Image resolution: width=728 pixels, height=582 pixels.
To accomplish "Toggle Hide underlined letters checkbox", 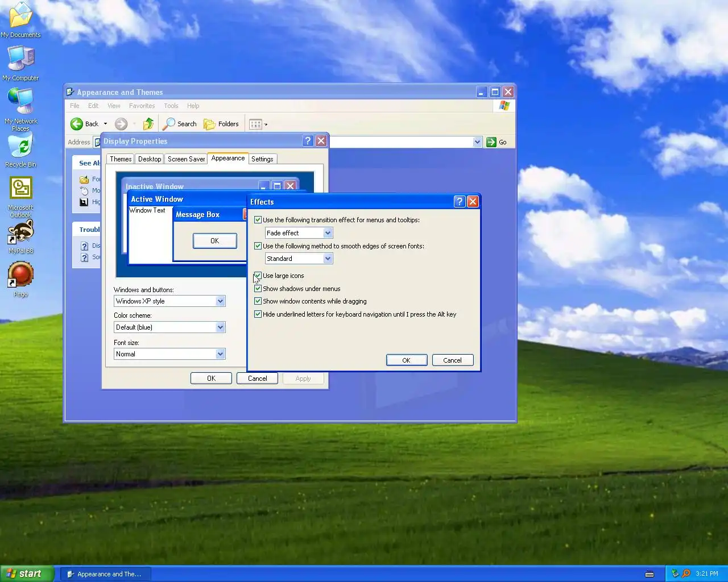I will [x=258, y=314].
